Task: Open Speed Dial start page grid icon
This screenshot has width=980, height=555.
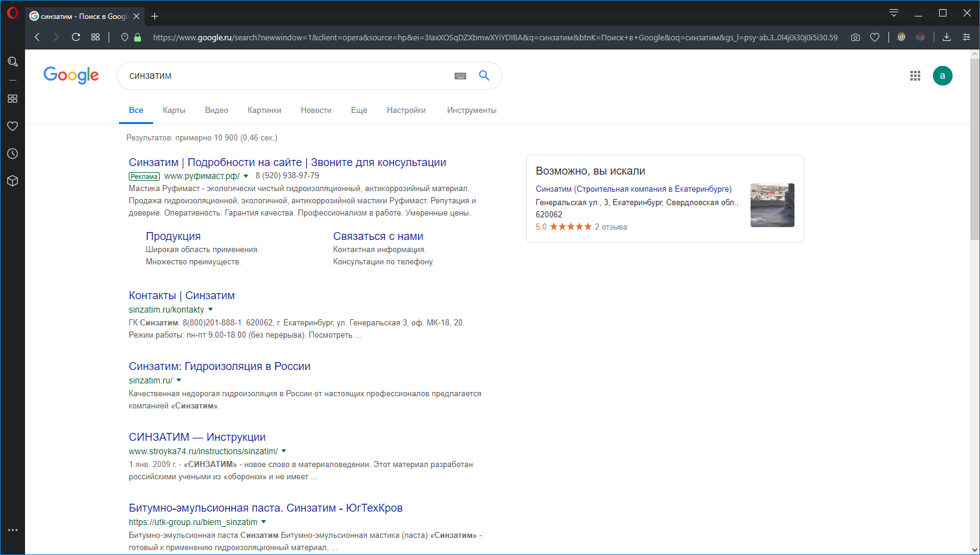Action: [95, 37]
